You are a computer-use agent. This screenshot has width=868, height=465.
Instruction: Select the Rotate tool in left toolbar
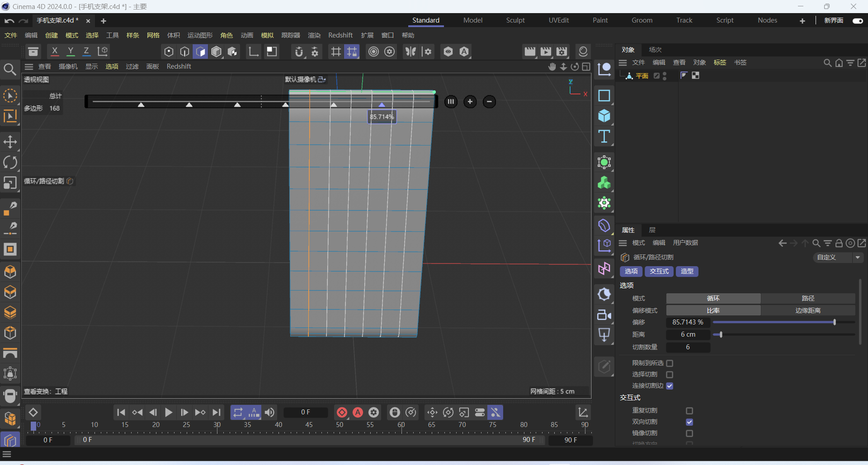(x=10, y=162)
